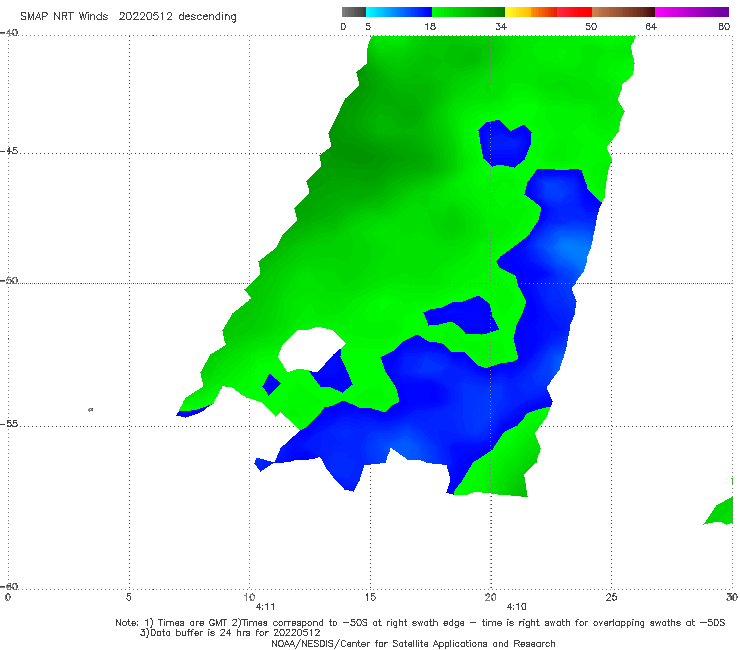This screenshot has height=650, width=740.
Task: Click the note '3)Data buffer is 24 hrs'
Action: tap(230, 633)
